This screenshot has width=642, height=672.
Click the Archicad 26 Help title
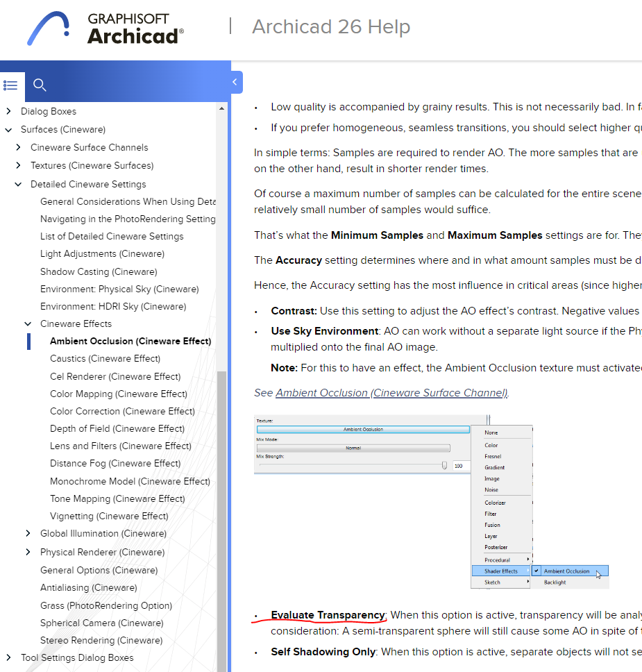pos(331,27)
